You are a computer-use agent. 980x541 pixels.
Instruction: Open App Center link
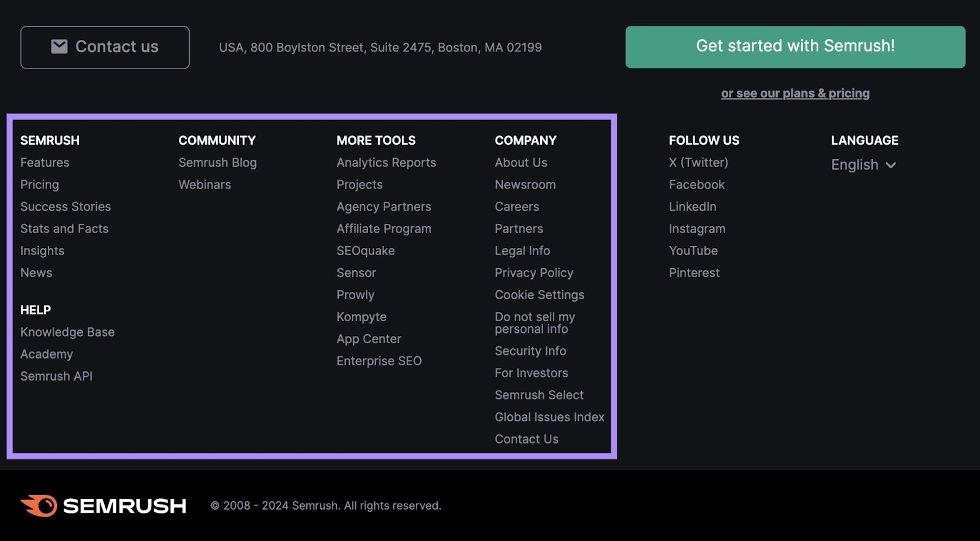[x=369, y=338]
